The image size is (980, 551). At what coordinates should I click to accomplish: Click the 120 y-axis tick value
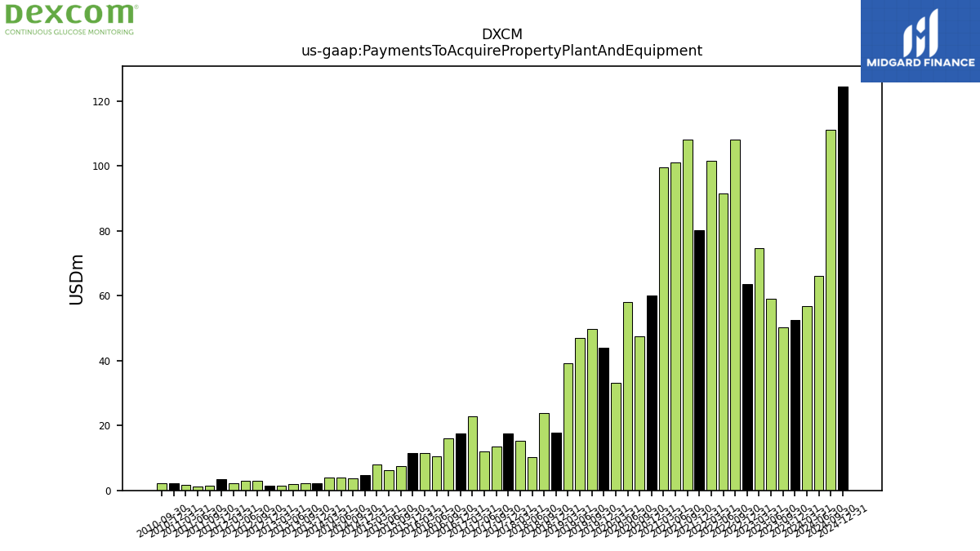tap(101, 102)
